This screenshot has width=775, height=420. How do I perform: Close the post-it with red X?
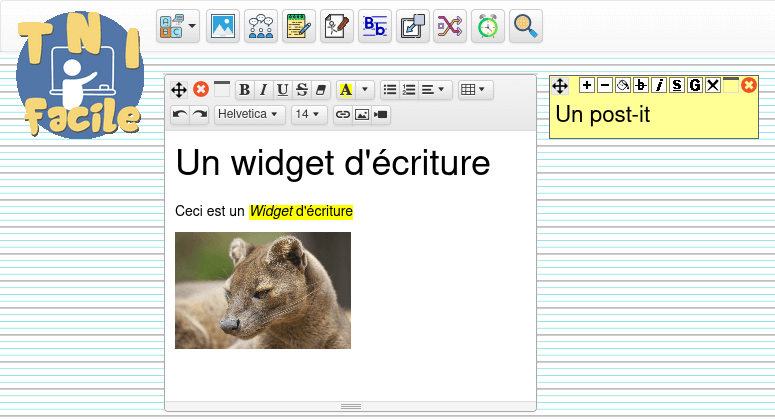(x=749, y=85)
